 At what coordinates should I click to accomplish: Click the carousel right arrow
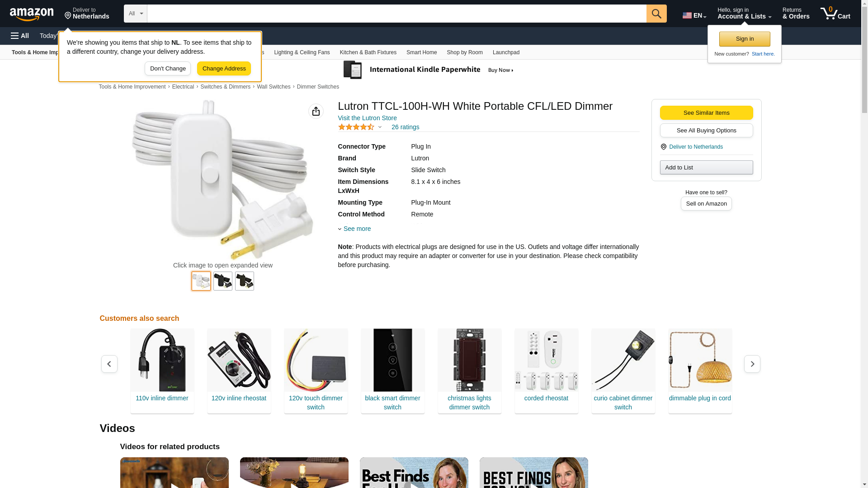752,364
